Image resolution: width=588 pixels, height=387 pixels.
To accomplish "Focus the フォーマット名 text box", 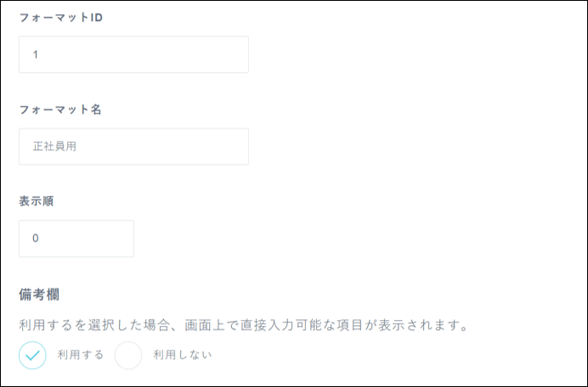I will [133, 147].
